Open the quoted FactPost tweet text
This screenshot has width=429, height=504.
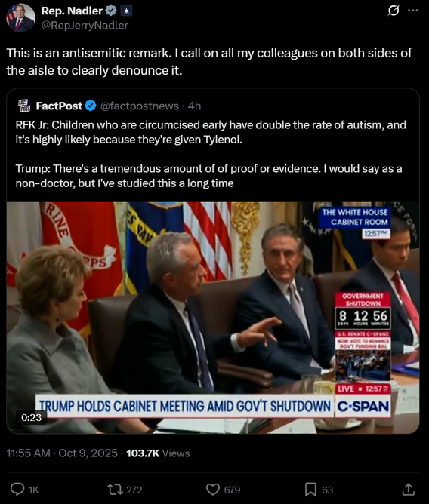211,154
